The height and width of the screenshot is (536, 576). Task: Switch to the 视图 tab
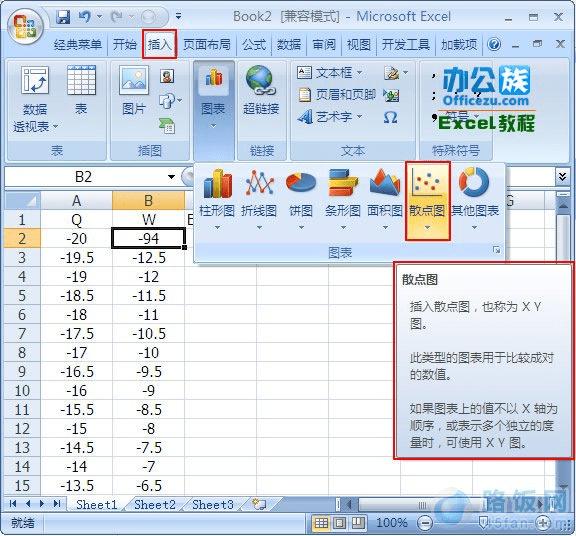click(x=359, y=44)
